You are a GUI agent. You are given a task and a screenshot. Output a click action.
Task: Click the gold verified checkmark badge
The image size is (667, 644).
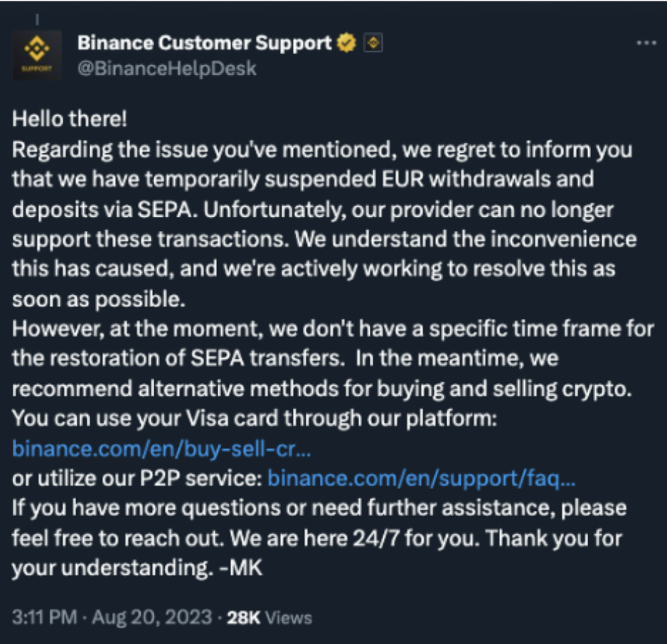tap(347, 43)
